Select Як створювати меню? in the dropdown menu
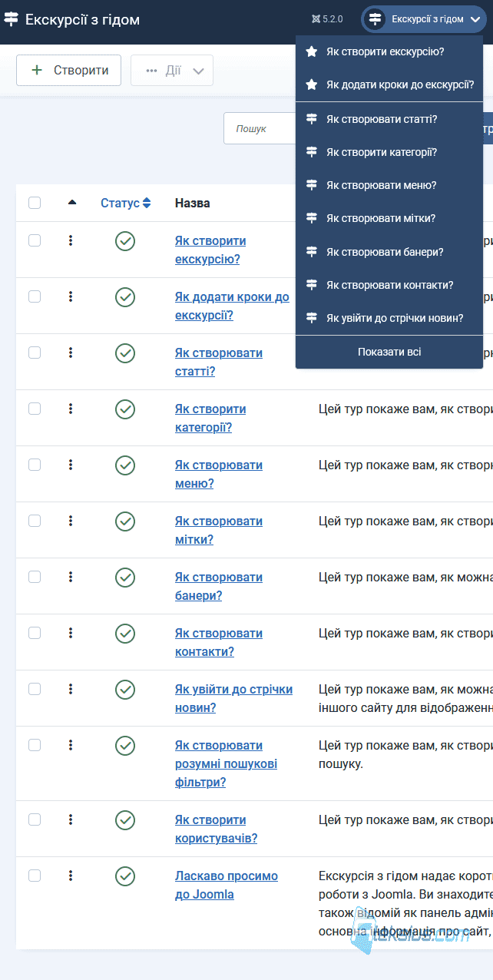 (x=389, y=185)
